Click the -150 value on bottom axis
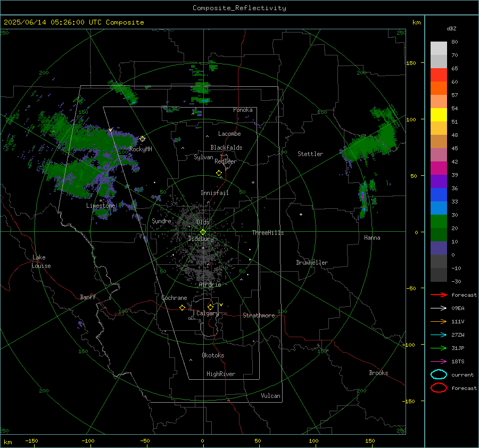This screenshot has width=479, height=448. point(31,441)
